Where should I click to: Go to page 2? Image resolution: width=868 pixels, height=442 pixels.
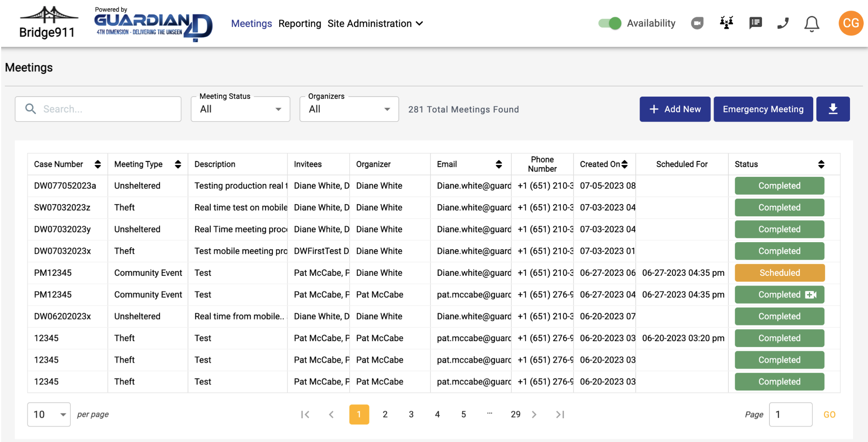pos(385,414)
